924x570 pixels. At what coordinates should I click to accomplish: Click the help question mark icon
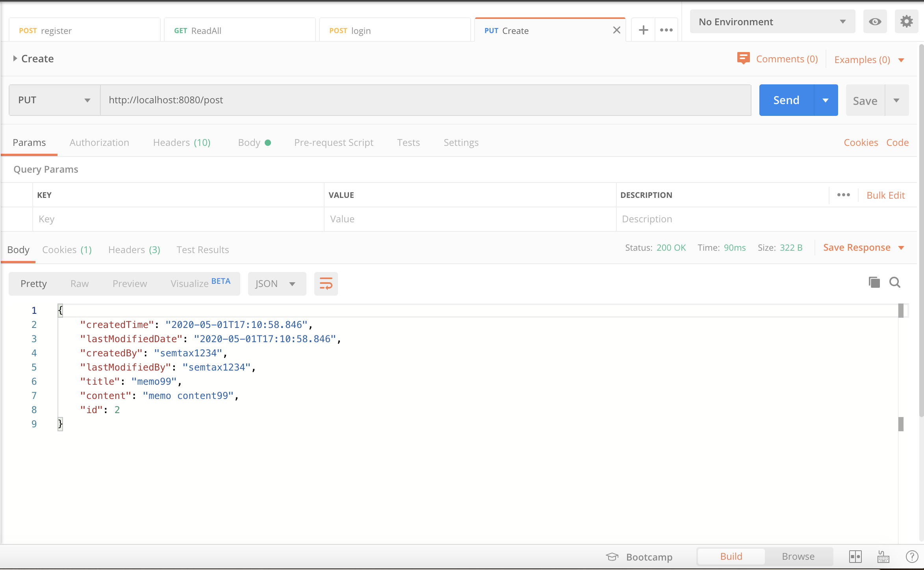point(912,557)
